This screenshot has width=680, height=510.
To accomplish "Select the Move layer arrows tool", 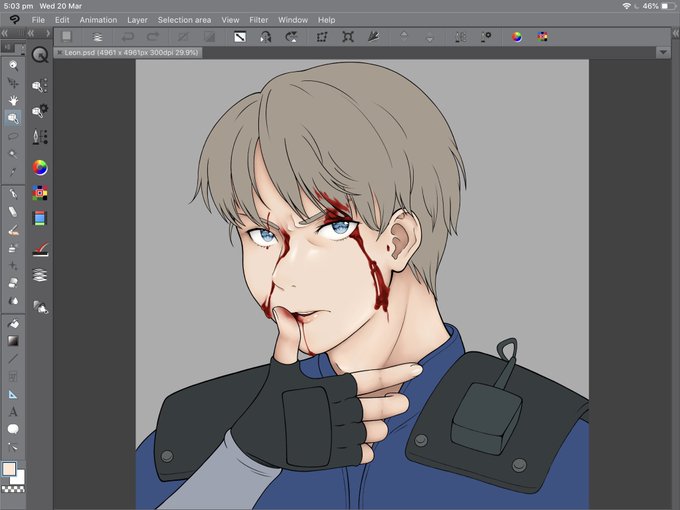I will click(13, 83).
